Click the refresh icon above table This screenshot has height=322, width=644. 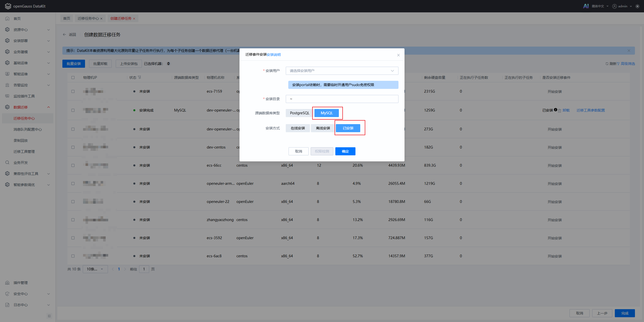(607, 64)
